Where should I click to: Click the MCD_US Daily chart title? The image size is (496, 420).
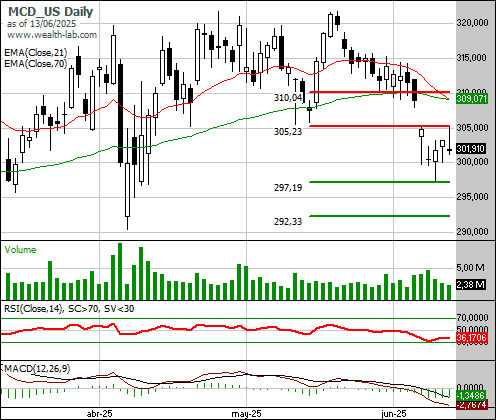(x=51, y=12)
